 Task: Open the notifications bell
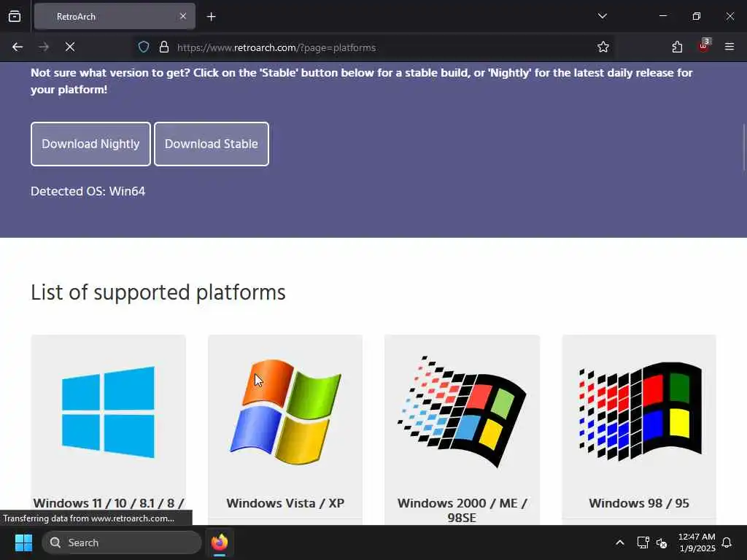tap(727, 542)
